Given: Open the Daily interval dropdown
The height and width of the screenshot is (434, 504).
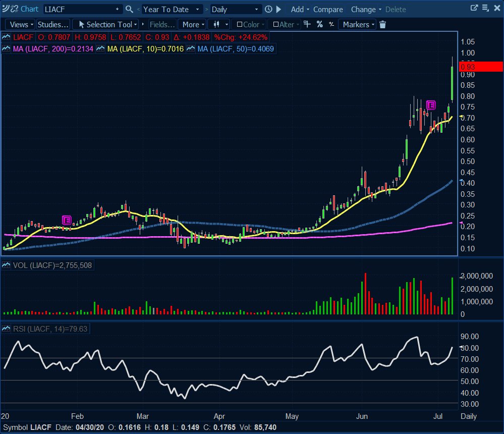Looking at the screenshot, I should 256,9.
